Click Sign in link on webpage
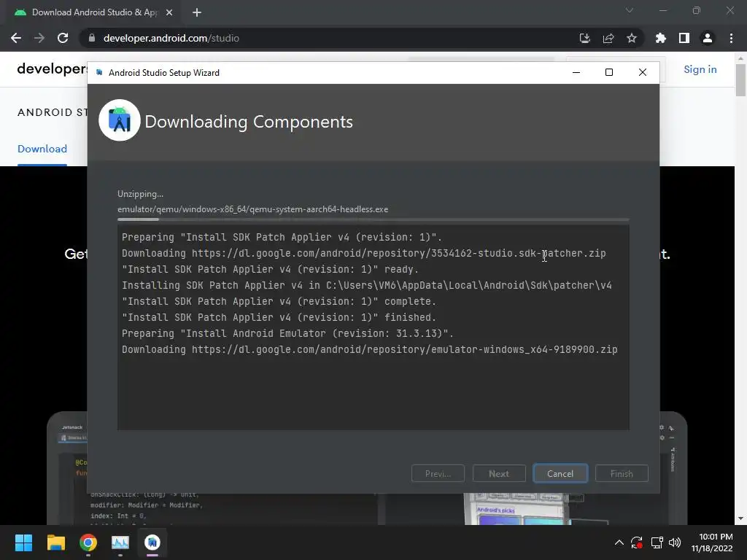Viewport: 747px width, 560px height. [700, 69]
